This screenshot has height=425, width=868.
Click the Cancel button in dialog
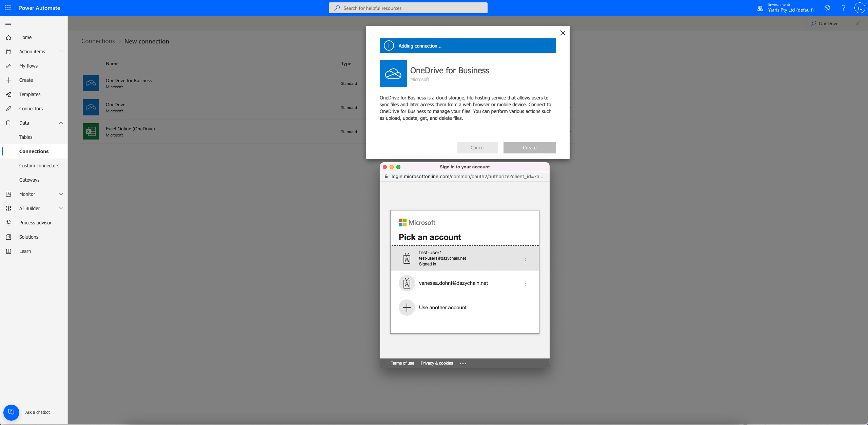click(x=477, y=148)
